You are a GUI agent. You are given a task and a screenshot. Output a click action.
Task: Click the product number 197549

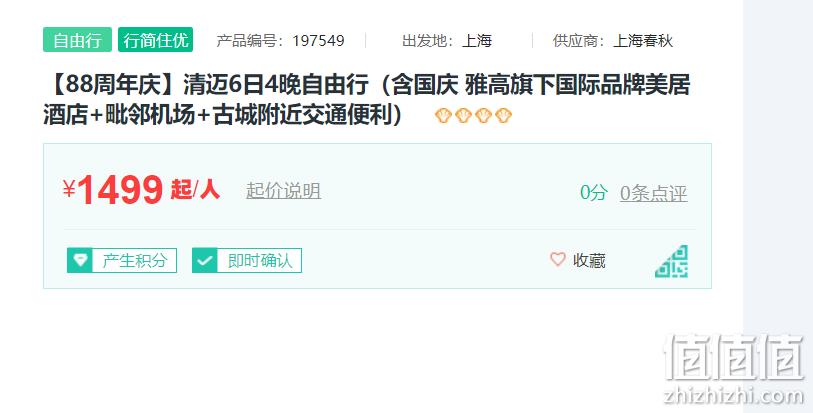pyautogui.click(x=318, y=40)
